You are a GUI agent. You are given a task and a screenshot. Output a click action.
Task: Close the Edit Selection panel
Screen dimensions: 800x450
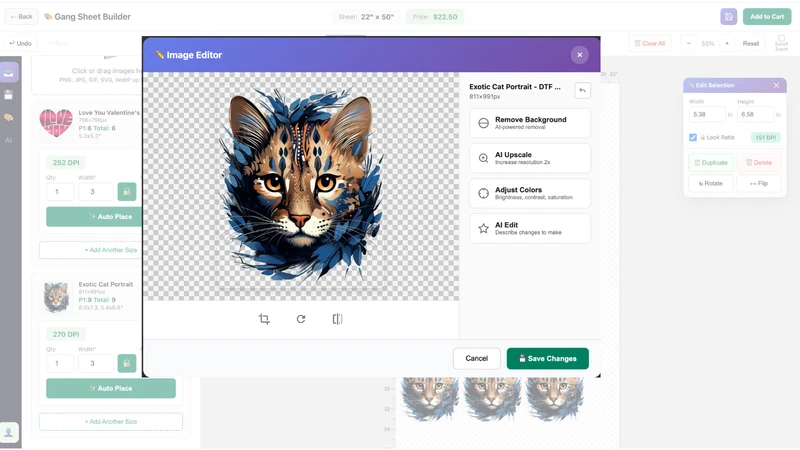(x=776, y=85)
